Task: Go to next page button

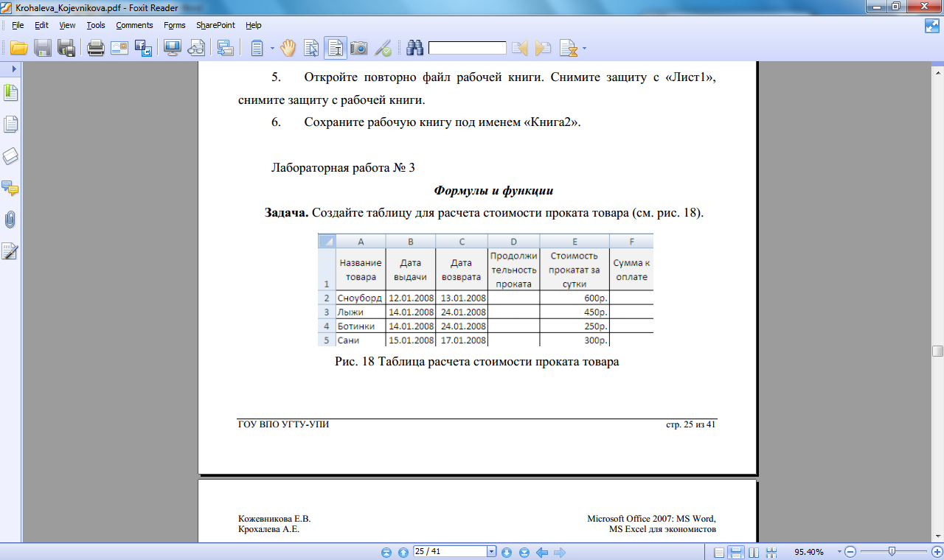Action: [x=507, y=552]
